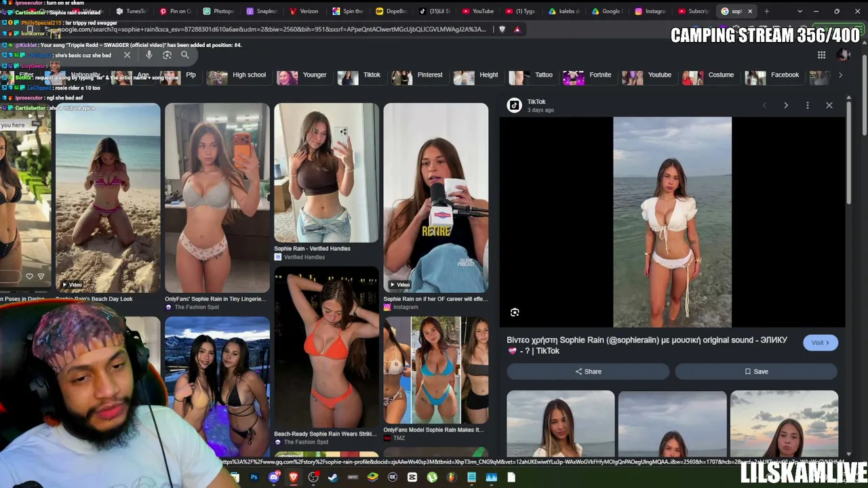Start Google voice search with microphone

pyautogui.click(x=149, y=55)
